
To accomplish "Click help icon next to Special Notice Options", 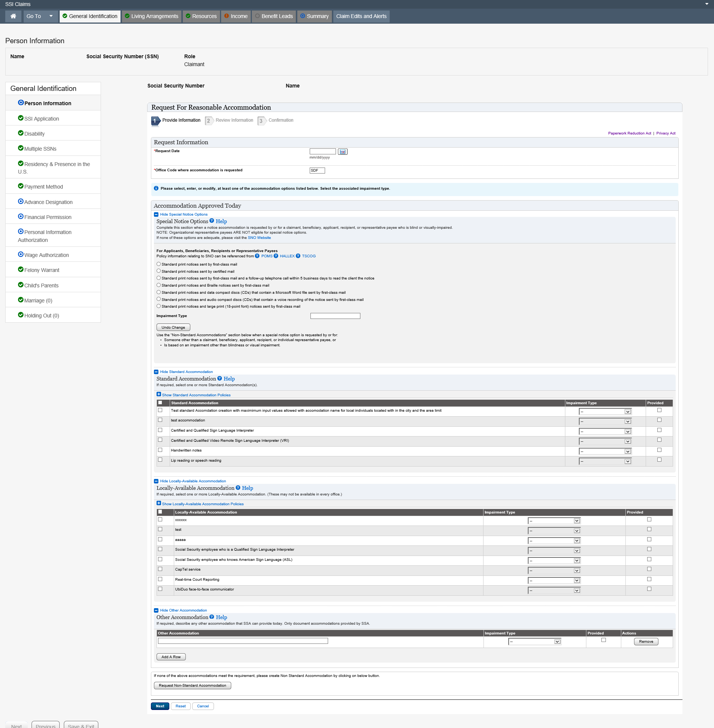I will 212,221.
